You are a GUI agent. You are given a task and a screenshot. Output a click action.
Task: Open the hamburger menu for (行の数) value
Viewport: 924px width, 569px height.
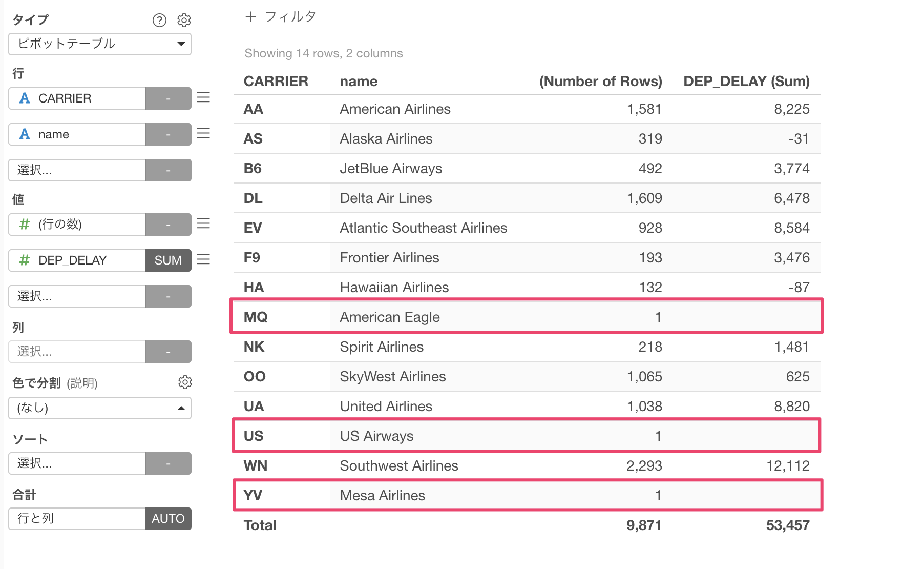pyautogui.click(x=203, y=224)
